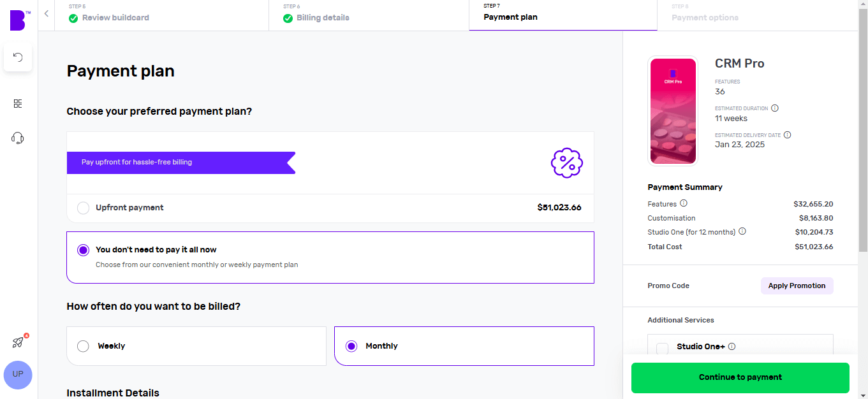Collapse the panel using the left-pointing chevron
This screenshot has width=868, height=399.
45,12
